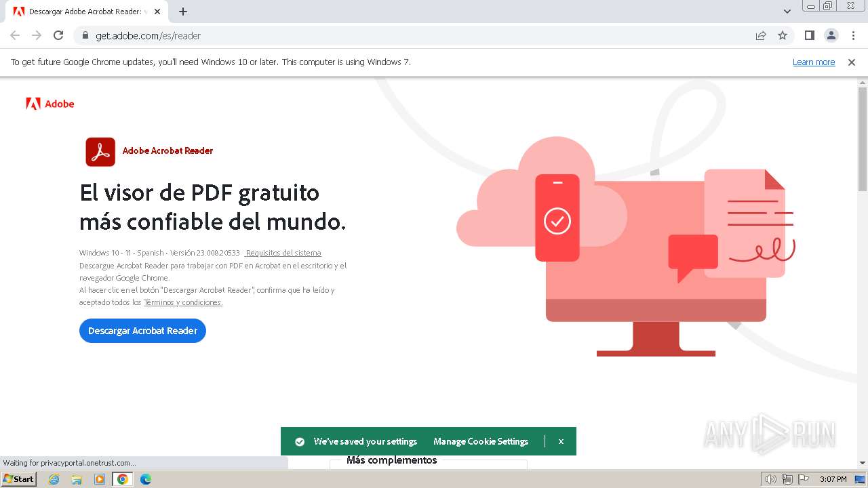Toggle the Chrome side panel icon

809,35
